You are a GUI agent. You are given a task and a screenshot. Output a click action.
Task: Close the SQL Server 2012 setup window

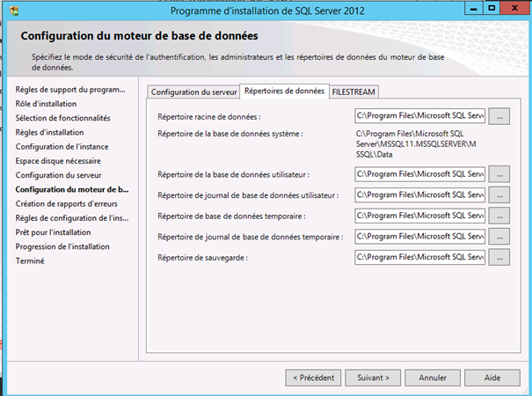(514, 9)
